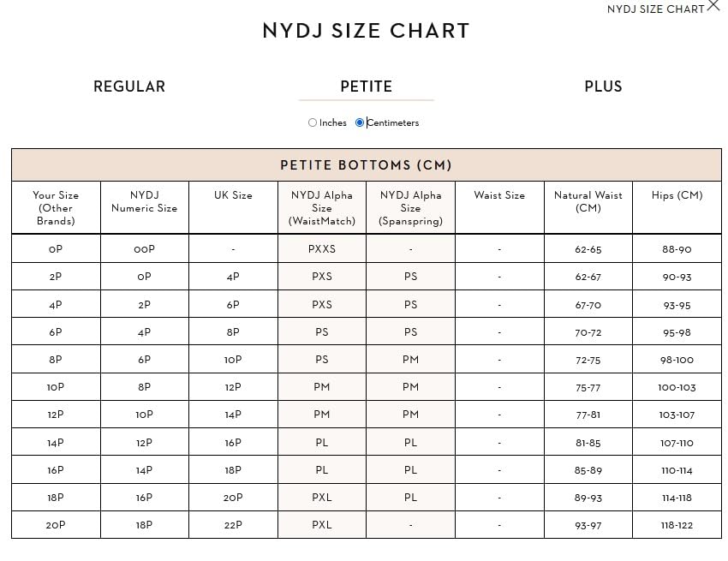The image size is (728, 561).
Task: Click the WaistMatch alpha size column header
Action: [322, 207]
